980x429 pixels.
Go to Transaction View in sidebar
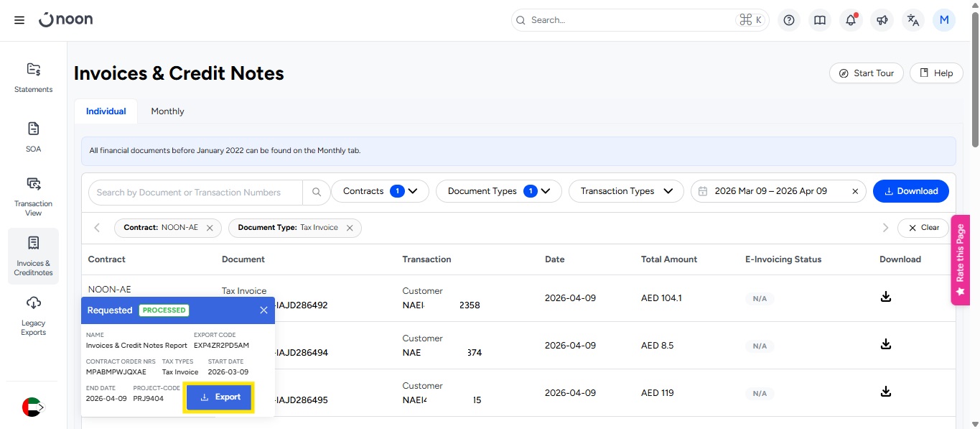tap(34, 195)
